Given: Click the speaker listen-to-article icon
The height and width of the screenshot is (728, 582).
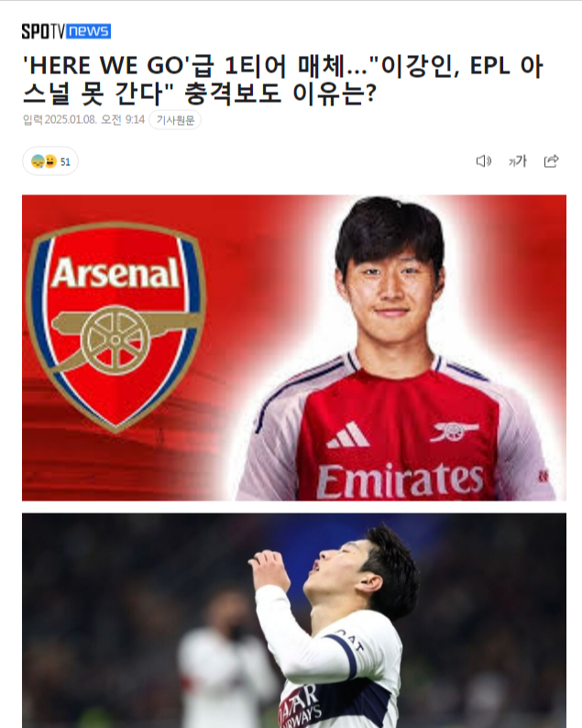Looking at the screenshot, I should click(x=484, y=161).
